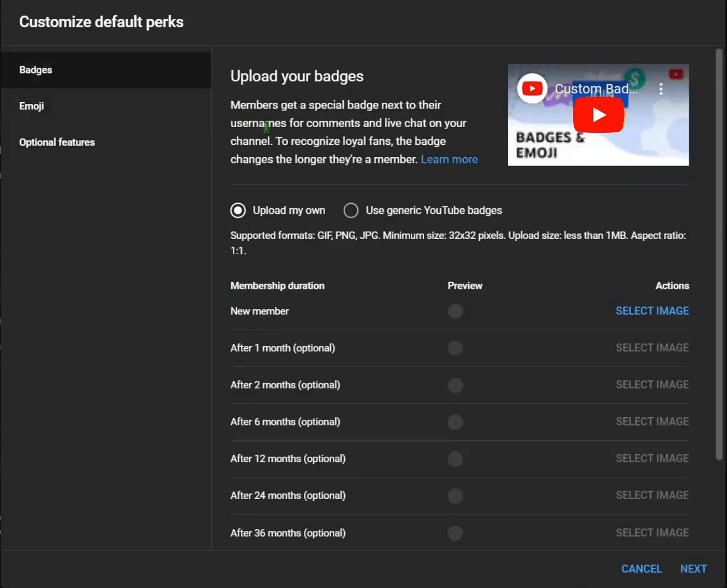Click the After 1 month preview circle
This screenshot has height=588, width=727.
point(455,348)
